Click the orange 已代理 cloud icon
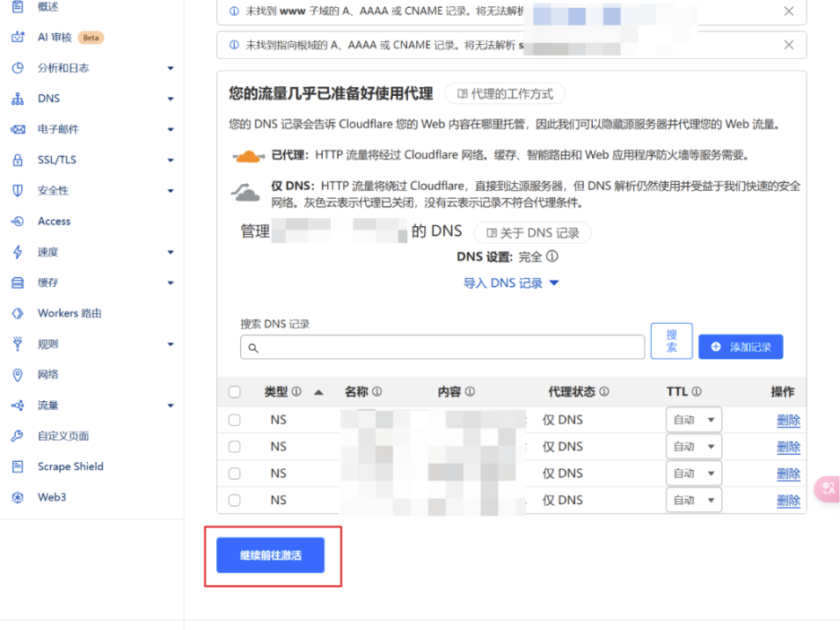The height and width of the screenshot is (630, 840). tap(248, 157)
